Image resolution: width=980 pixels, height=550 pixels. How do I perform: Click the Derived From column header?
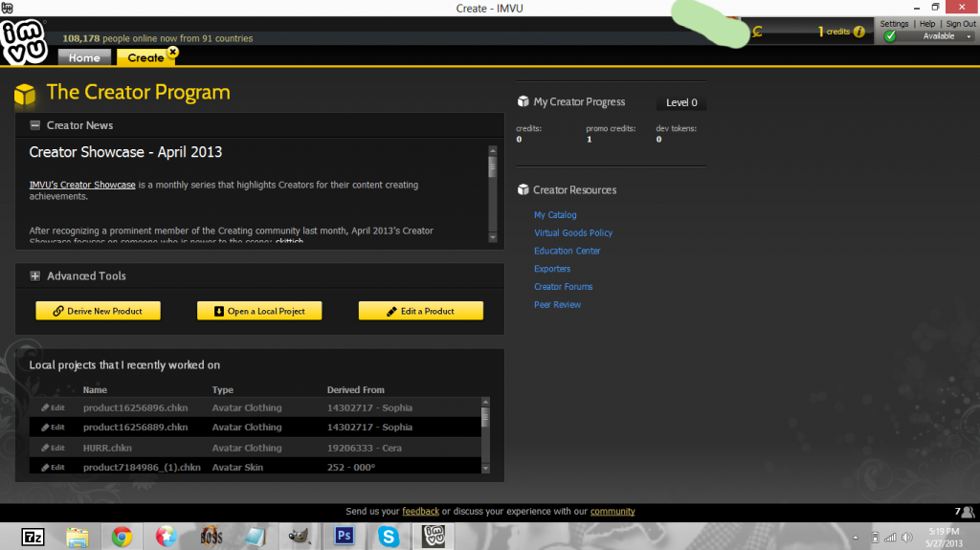(x=356, y=389)
